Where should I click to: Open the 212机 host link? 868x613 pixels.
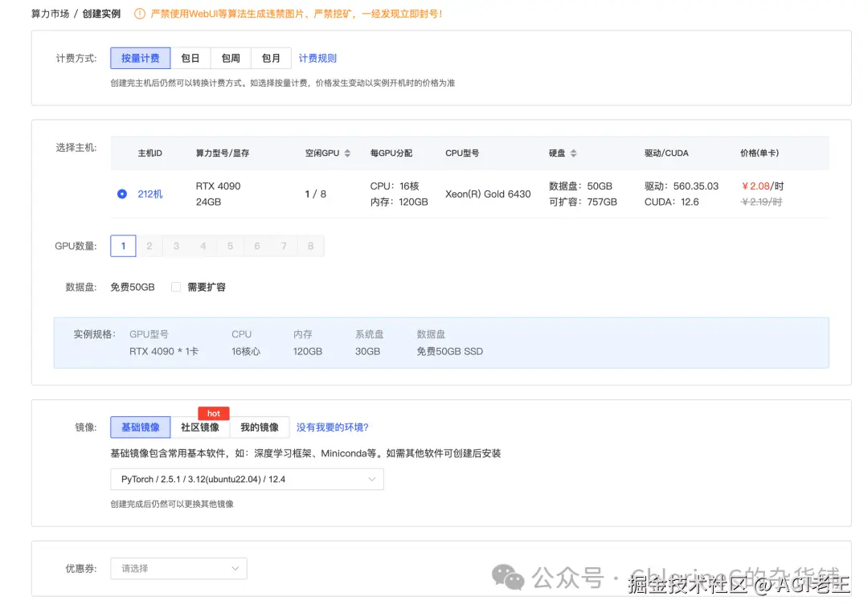pos(150,194)
